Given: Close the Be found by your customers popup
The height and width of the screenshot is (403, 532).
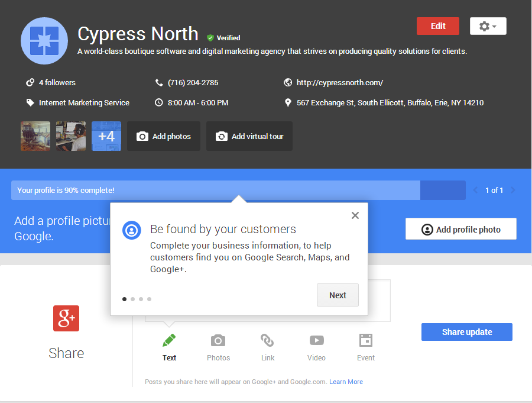Looking at the screenshot, I should click(355, 215).
